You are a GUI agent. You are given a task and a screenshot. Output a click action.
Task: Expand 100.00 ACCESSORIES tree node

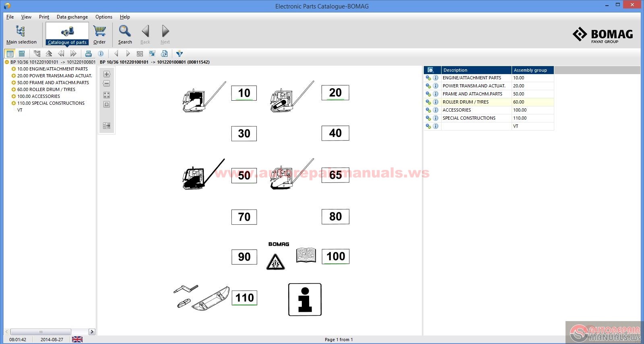14,96
